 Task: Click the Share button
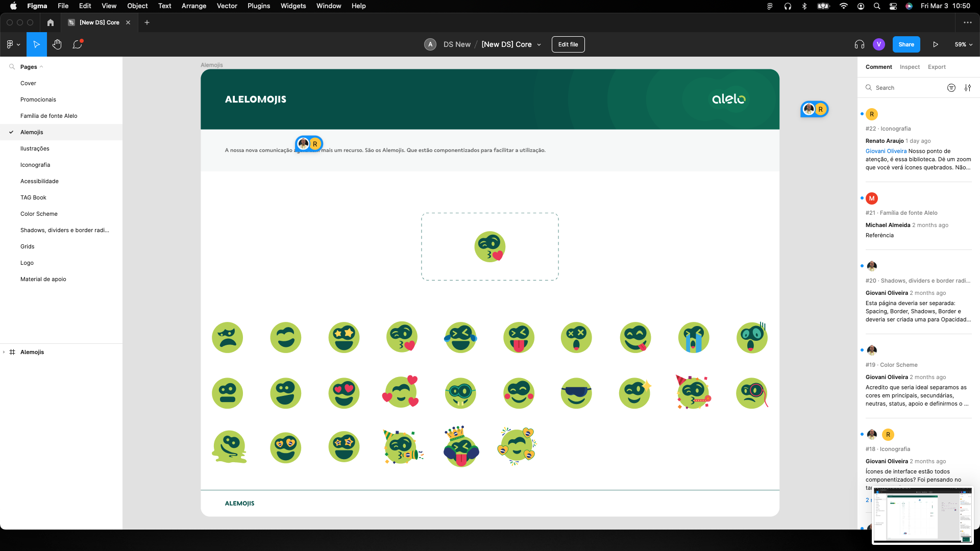click(x=906, y=44)
